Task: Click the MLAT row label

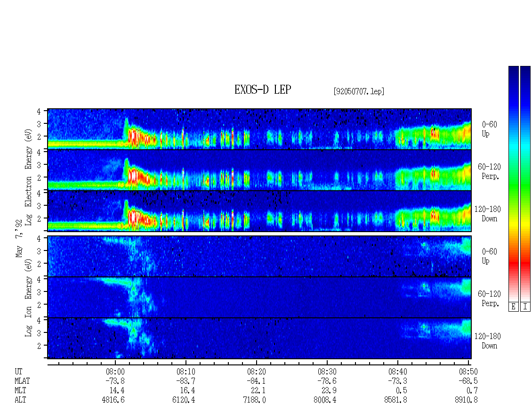Action: coord(22,381)
